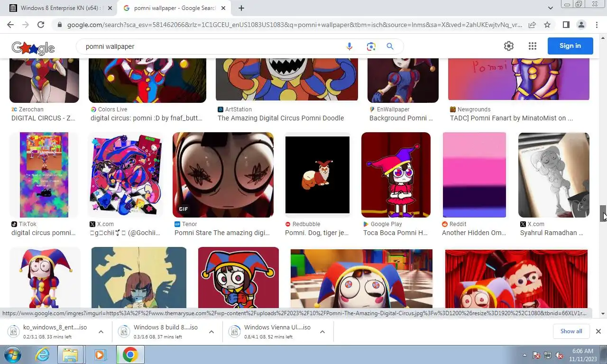This screenshot has height=364, width=607.
Task: Open the ArtStation Pomni Doodle result link
Action: (x=281, y=118)
